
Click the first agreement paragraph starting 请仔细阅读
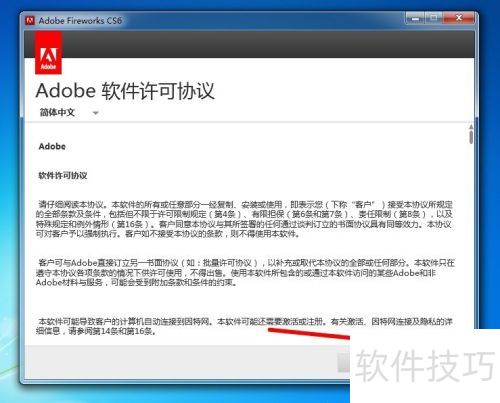click(244, 219)
